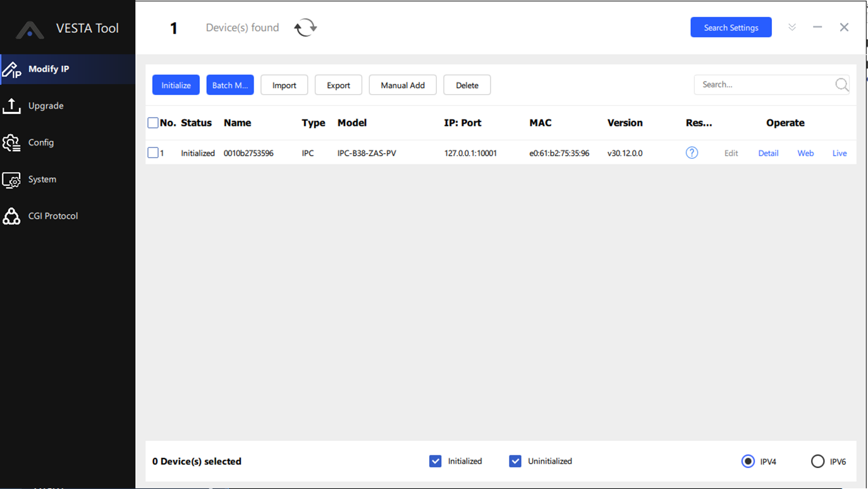
Task: Open the Web link for the device
Action: click(x=805, y=153)
